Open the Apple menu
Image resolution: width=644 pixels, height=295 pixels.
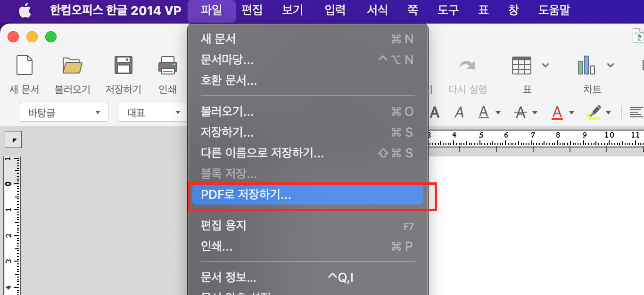pos(25,11)
